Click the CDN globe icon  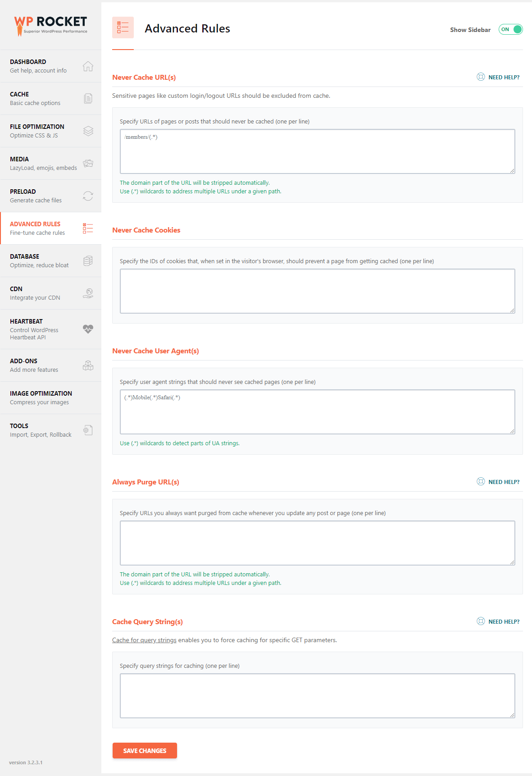pos(88,293)
